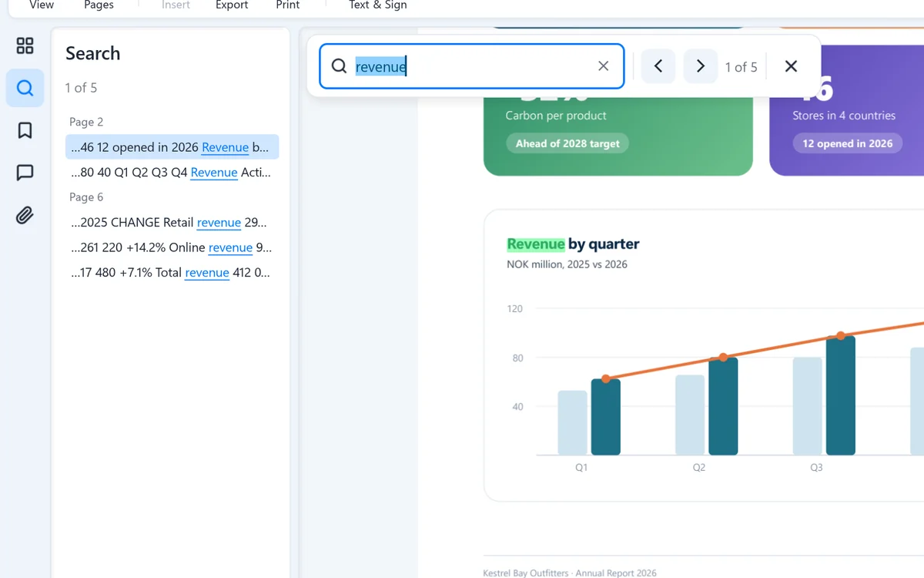The image size is (924, 578).
Task: Click the "Kestrel Bay Outfitters · Annual Report 2026" footer
Action: point(570,573)
